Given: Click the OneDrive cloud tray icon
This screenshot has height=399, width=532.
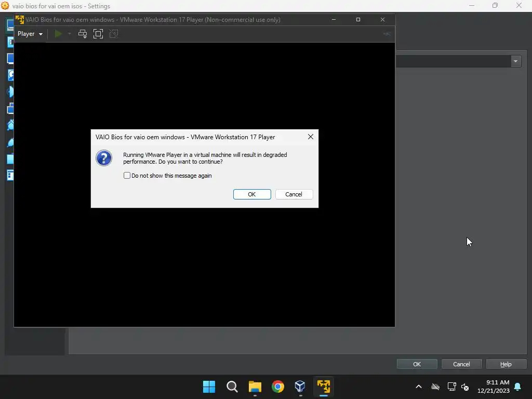Looking at the screenshot, I should point(435,387).
